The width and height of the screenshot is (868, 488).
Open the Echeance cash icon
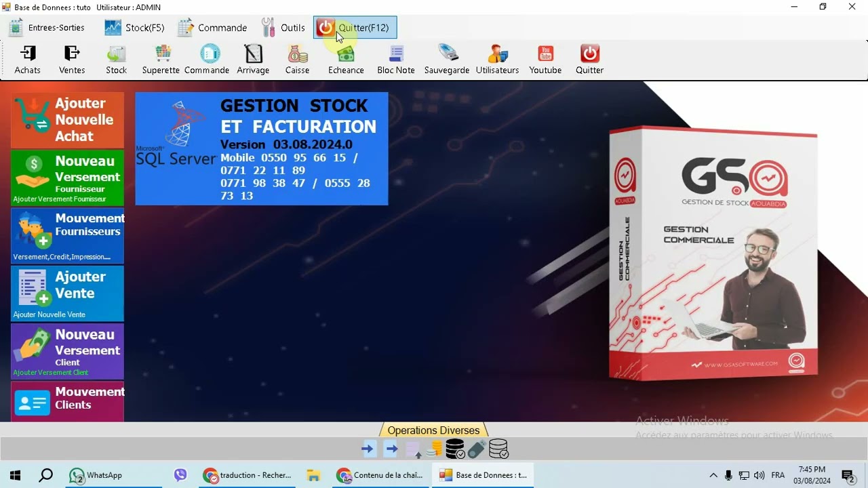(x=346, y=60)
